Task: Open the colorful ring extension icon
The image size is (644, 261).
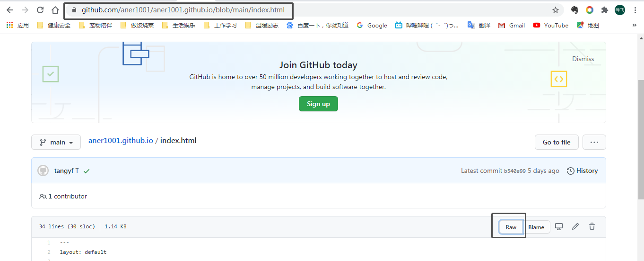Action: pos(590,10)
